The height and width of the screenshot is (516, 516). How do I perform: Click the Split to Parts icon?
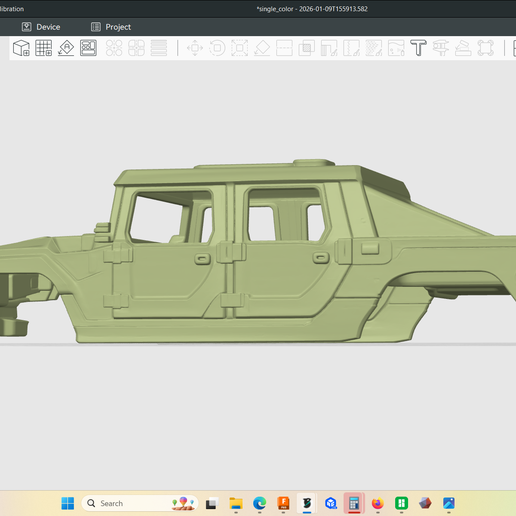click(x=136, y=48)
